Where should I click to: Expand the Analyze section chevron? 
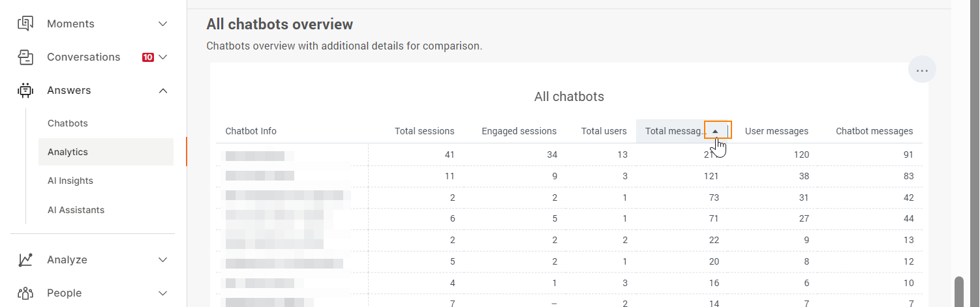(163, 259)
